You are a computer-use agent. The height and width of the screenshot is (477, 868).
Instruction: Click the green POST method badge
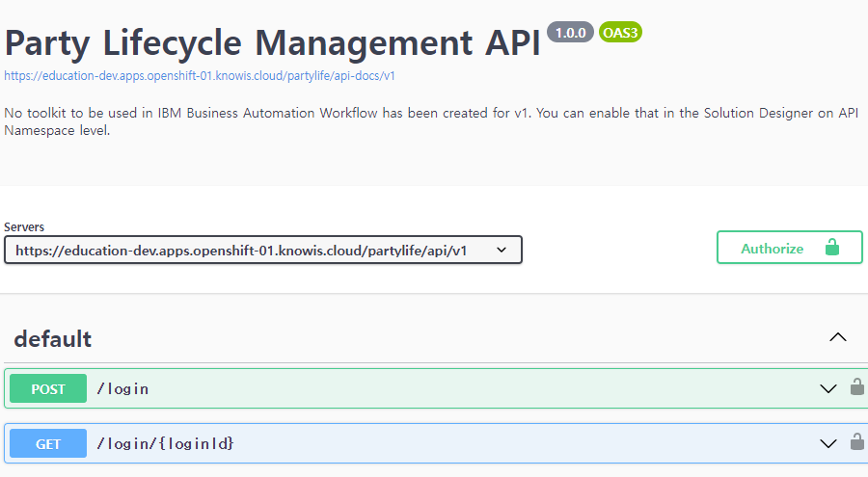48,388
